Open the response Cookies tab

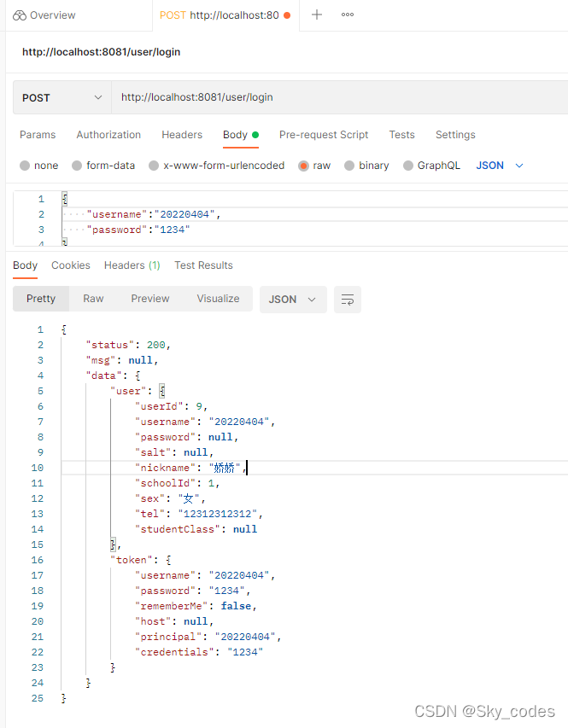(x=71, y=265)
